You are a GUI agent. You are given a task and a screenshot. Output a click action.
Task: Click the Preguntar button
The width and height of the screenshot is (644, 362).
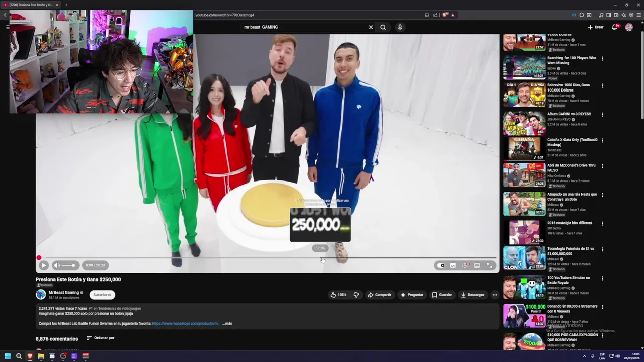(x=412, y=295)
